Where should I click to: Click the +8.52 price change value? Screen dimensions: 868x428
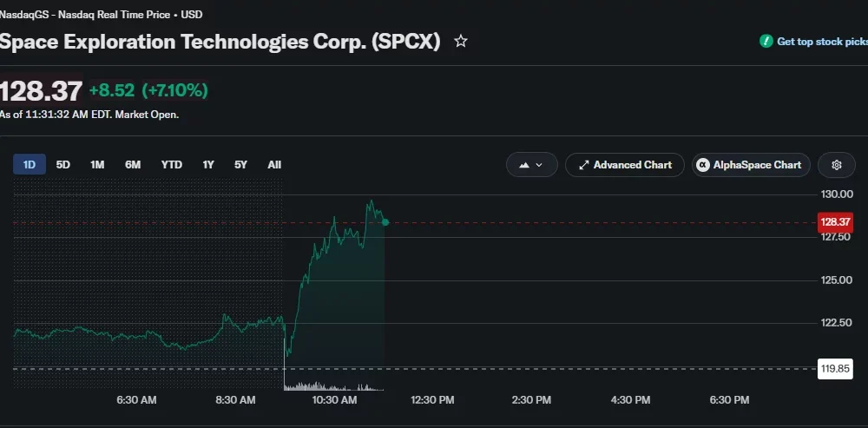point(112,90)
